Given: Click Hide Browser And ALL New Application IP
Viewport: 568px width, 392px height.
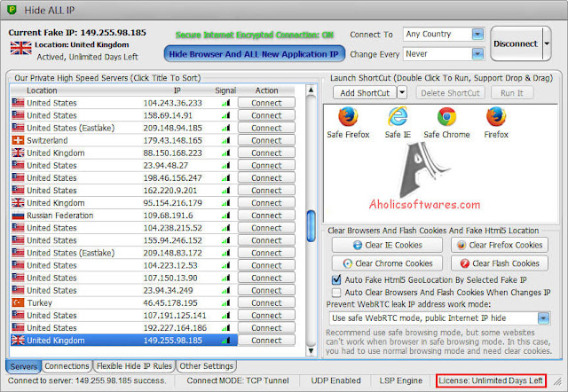Looking at the screenshot, I should 255,54.
